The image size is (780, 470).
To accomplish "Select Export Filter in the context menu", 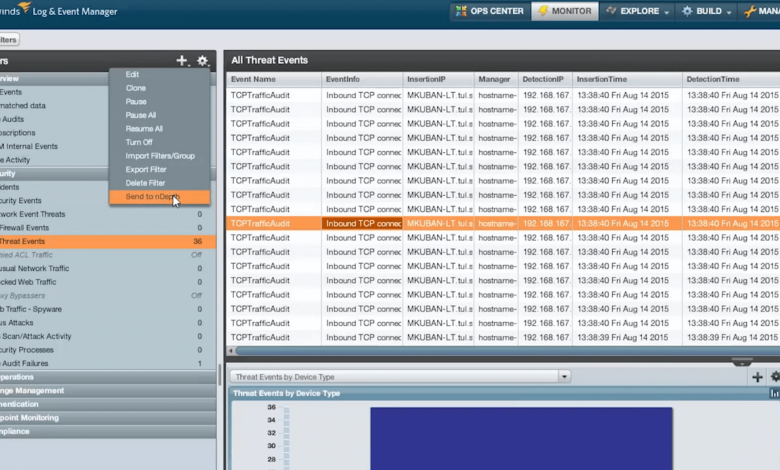I will 146,169.
